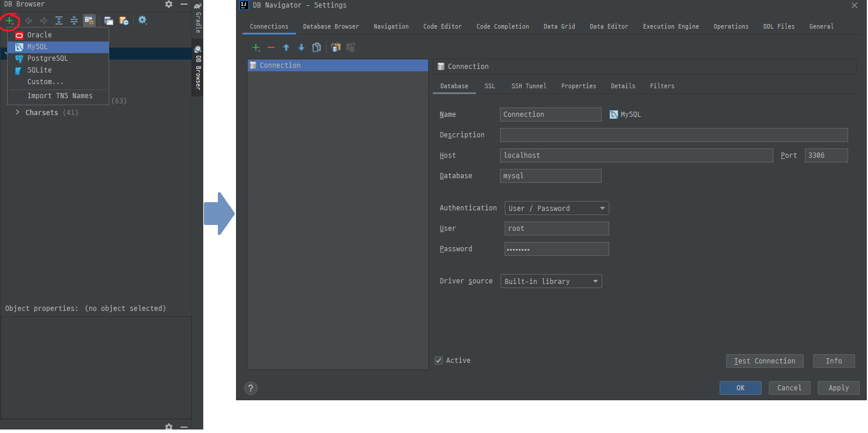Select Import TNS Names menu entry

pyautogui.click(x=58, y=96)
